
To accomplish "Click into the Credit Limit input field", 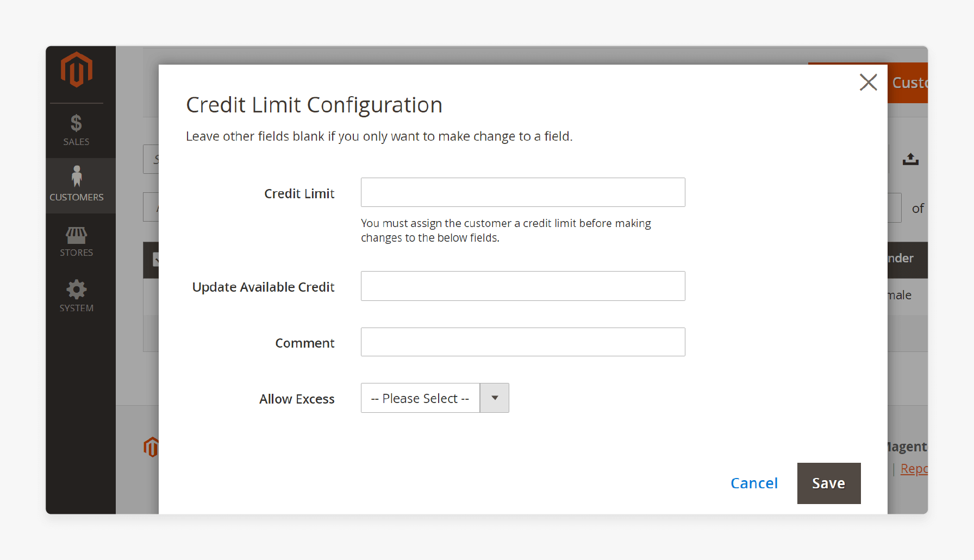I will [523, 192].
